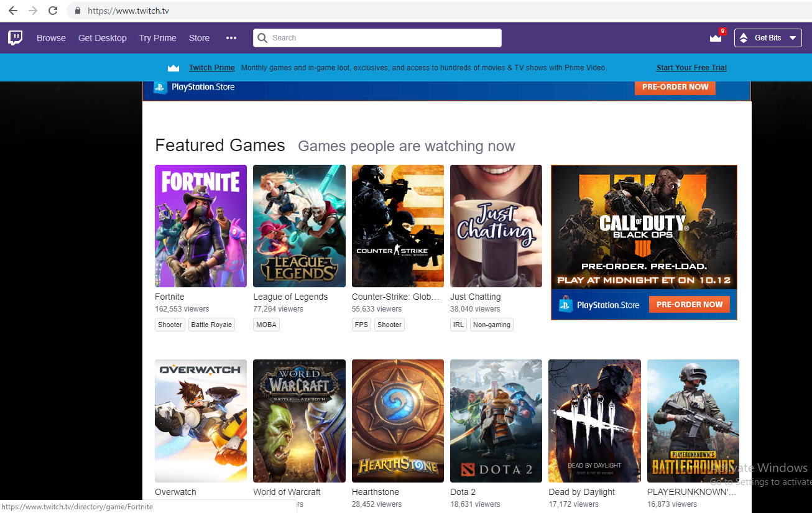Click the Dead by Daylight title text
This screenshot has height=513, width=812.
click(582, 492)
